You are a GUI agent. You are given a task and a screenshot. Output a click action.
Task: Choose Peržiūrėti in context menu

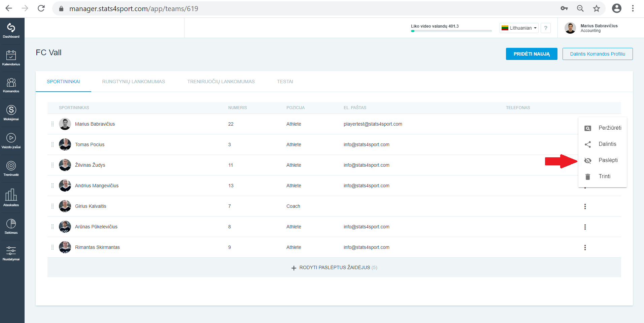point(603,128)
